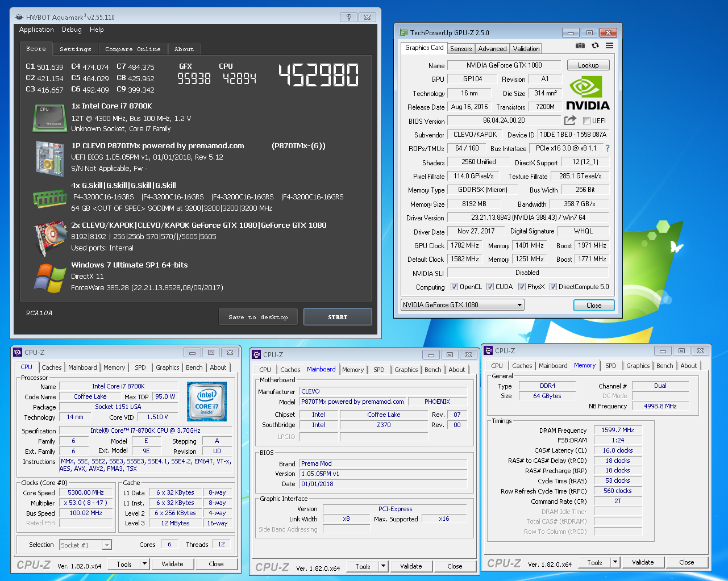Click the GPU-Z refresh arrows icon
The height and width of the screenshot is (581, 728).
coord(595,45)
